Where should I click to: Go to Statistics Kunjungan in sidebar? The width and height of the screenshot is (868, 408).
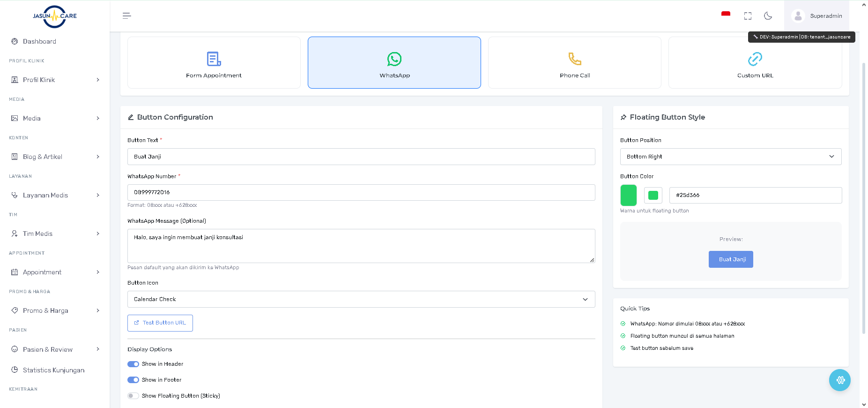coord(53,370)
